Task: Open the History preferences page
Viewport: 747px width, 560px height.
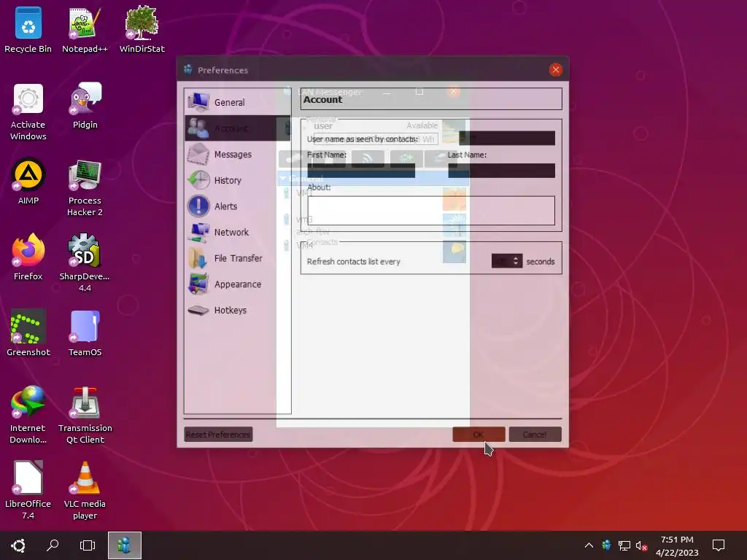Action: pyautogui.click(x=237, y=180)
